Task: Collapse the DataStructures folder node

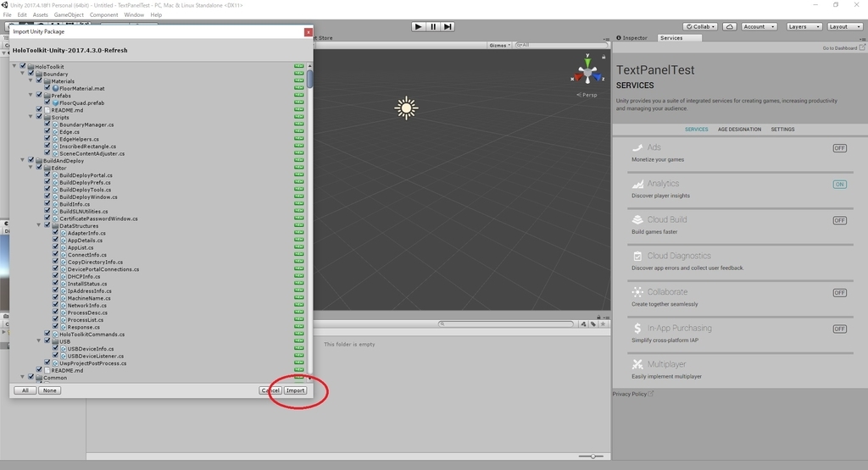Action: pyautogui.click(x=39, y=225)
